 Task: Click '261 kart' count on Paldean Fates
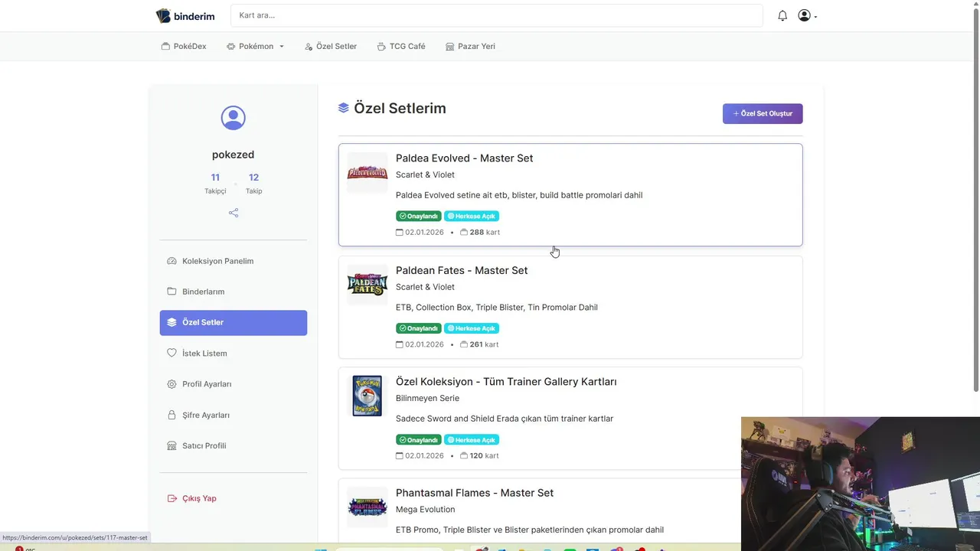(479, 344)
